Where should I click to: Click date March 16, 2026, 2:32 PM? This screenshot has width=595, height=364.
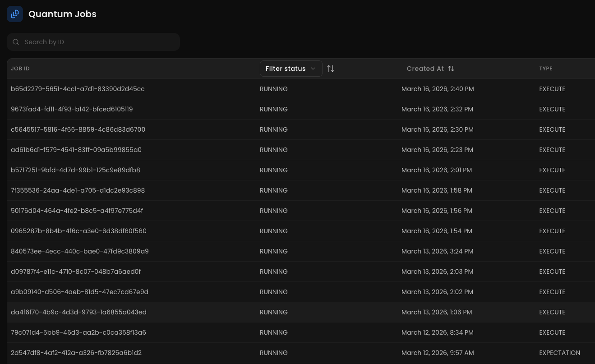pyautogui.click(x=438, y=109)
